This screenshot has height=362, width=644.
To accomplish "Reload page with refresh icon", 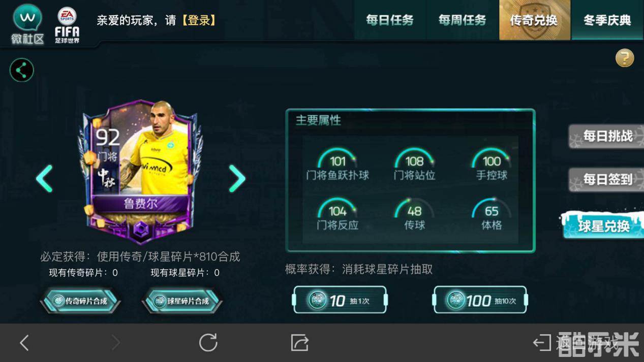I will (x=208, y=343).
